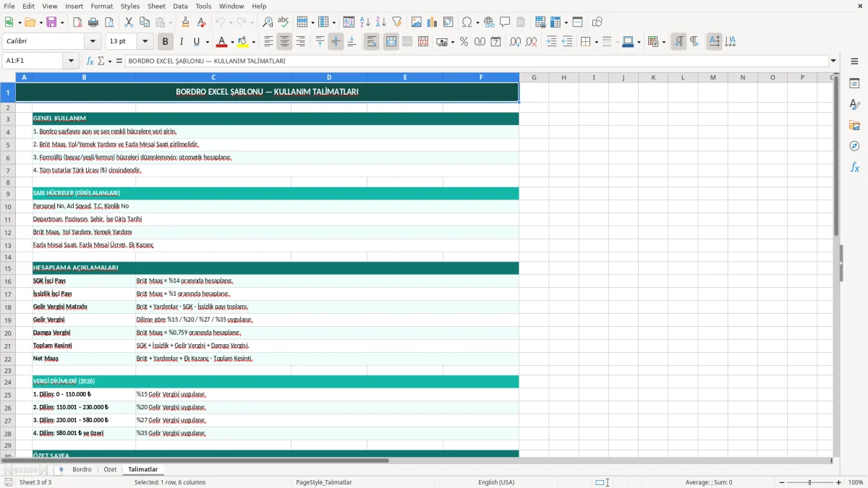This screenshot has width=868, height=488.
Task: Click the Save document icon
Action: coord(51,22)
